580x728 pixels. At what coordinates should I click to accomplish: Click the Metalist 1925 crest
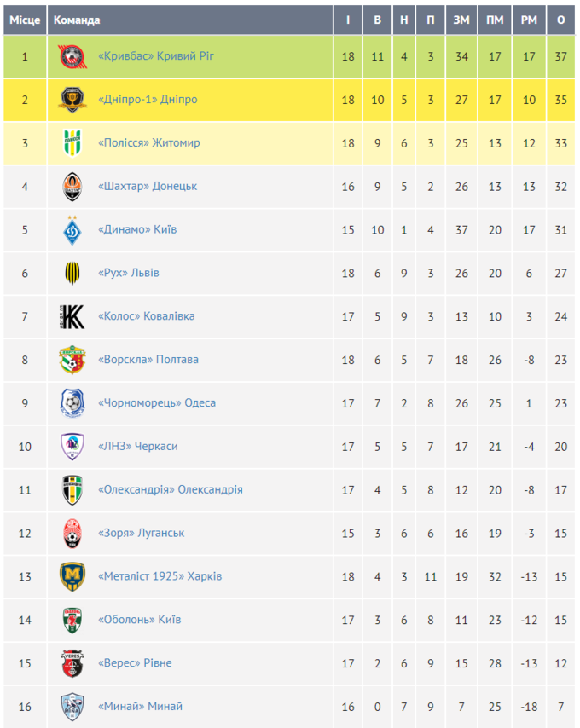point(72,577)
